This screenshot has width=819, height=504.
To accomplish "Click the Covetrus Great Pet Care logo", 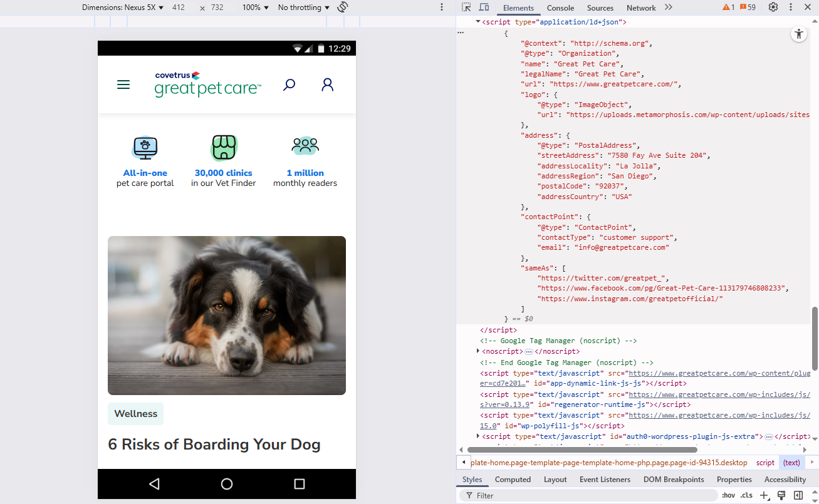I will [x=207, y=85].
